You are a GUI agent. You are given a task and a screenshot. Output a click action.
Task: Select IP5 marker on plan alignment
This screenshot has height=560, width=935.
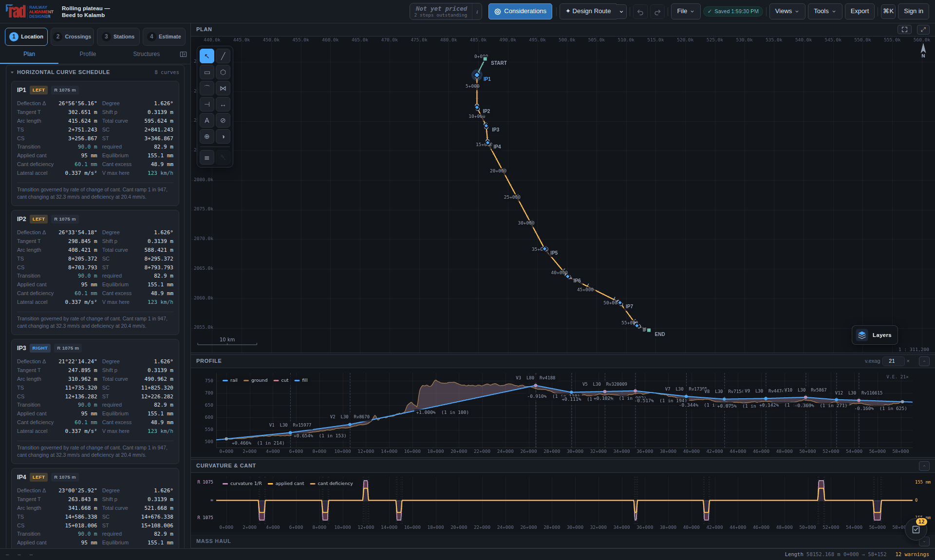click(545, 249)
